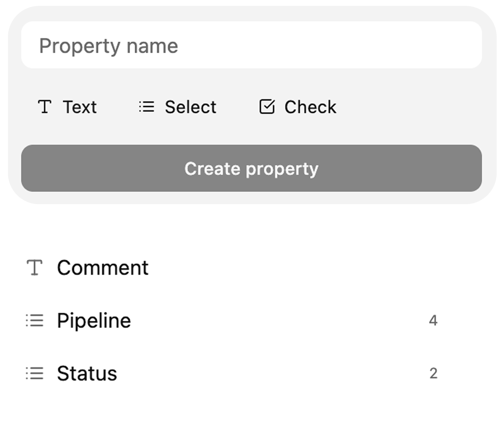Choose the Check property type label
Viewport: 504px width, 422px height.
coord(310,107)
